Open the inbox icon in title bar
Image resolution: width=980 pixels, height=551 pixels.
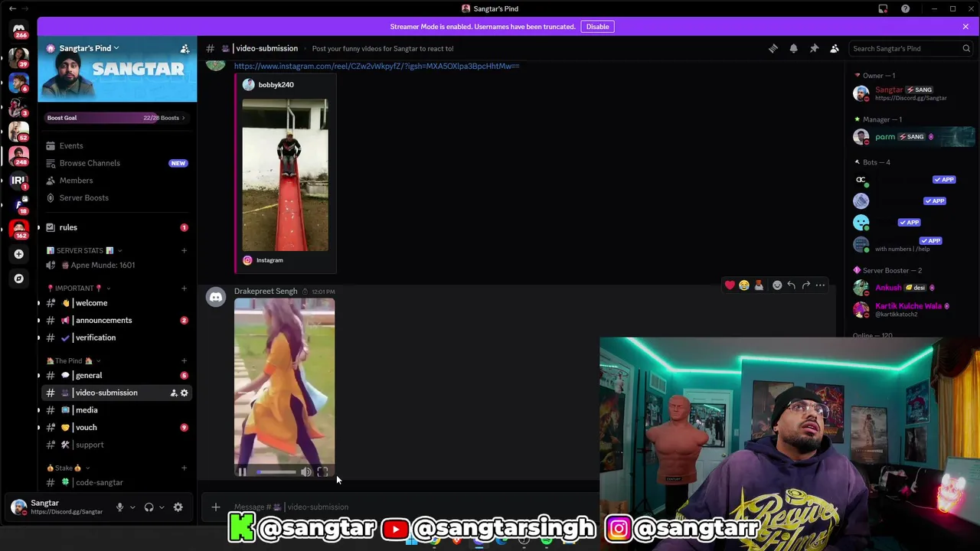point(883,8)
